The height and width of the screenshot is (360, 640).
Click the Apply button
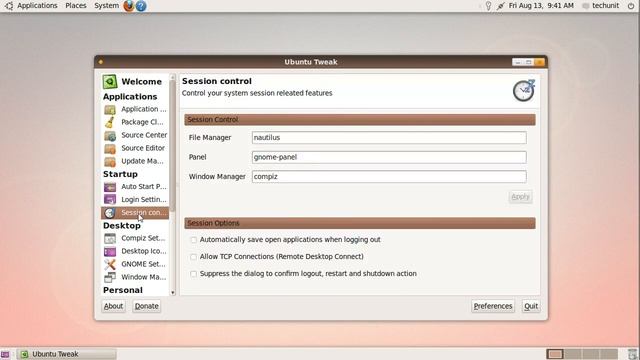(x=520, y=197)
